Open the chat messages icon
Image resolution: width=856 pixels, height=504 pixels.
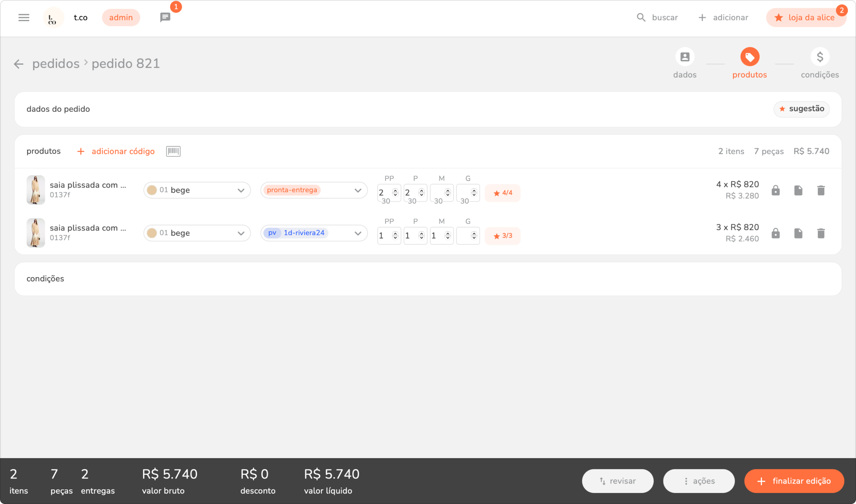tap(165, 17)
